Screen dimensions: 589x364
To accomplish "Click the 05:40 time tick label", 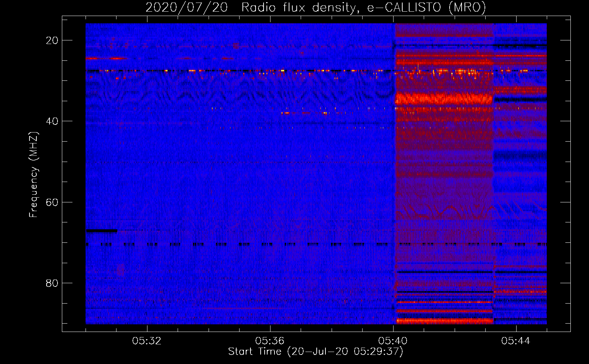I will pyautogui.click(x=393, y=341).
